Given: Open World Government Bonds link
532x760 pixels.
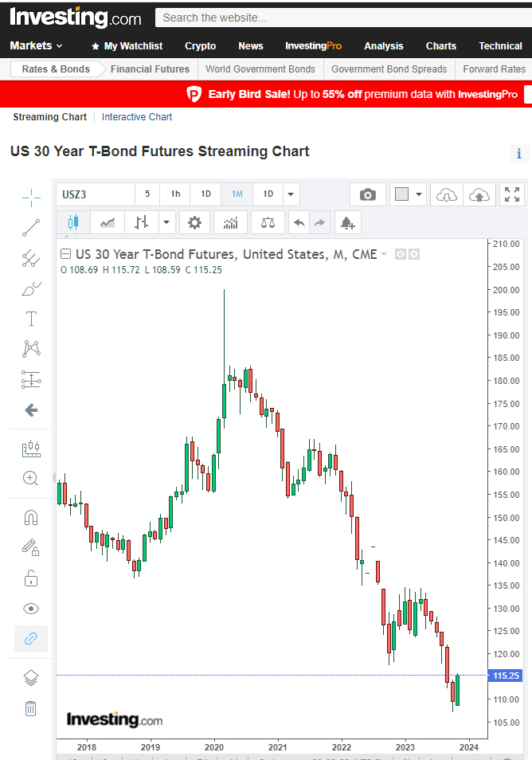Looking at the screenshot, I should [260, 69].
